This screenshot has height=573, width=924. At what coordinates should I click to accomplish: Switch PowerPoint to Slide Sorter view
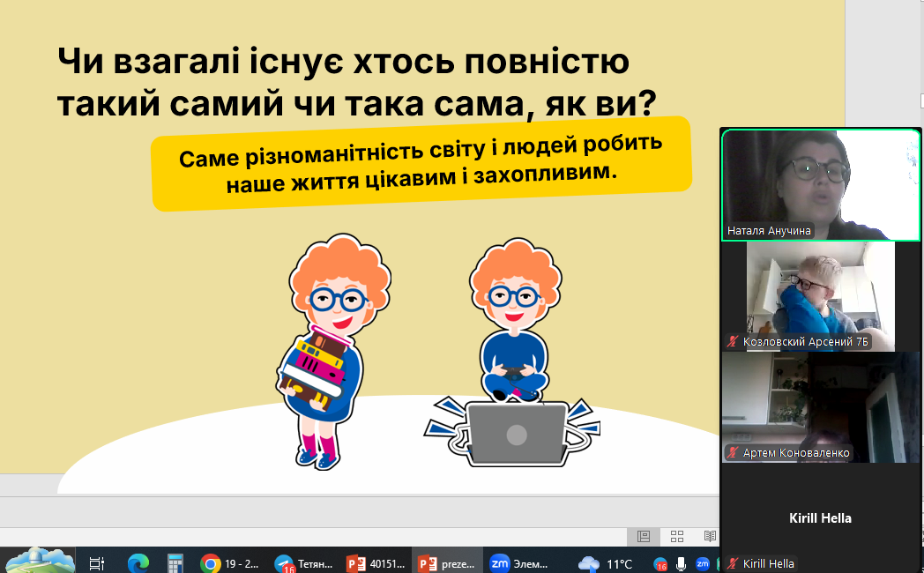coord(677,536)
